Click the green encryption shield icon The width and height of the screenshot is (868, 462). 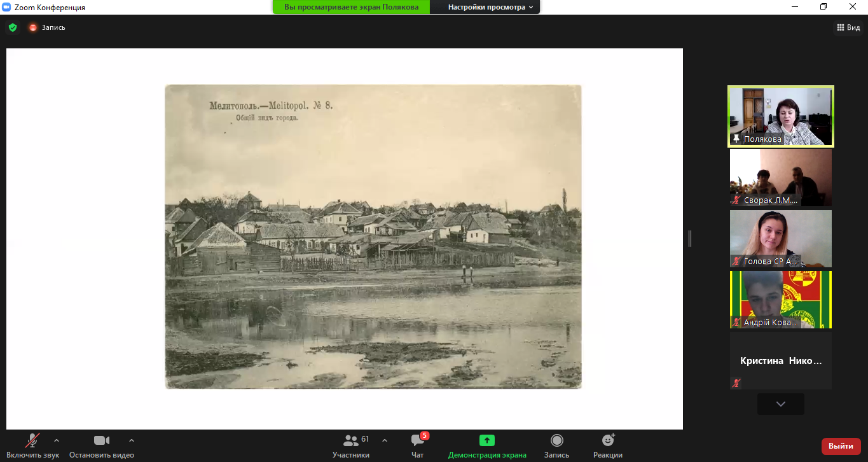pos(12,27)
